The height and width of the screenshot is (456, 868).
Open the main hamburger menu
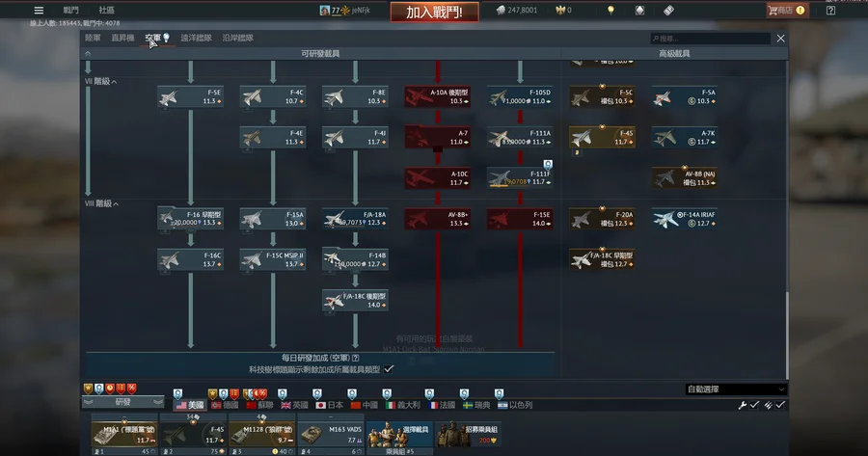pyautogui.click(x=39, y=10)
